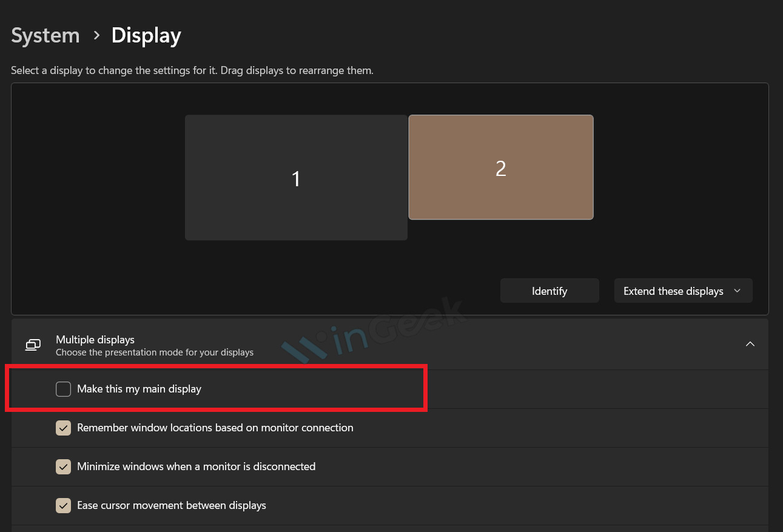The width and height of the screenshot is (783, 532).
Task: Enable Make this my main display
Action: [x=63, y=389]
